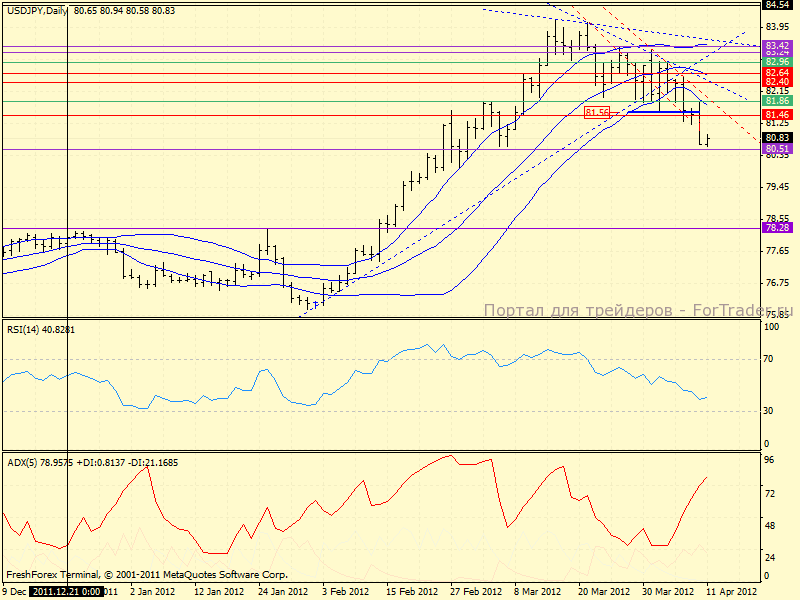Click the 80.83 current price label

pyautogui.click(x=777, y=138)
